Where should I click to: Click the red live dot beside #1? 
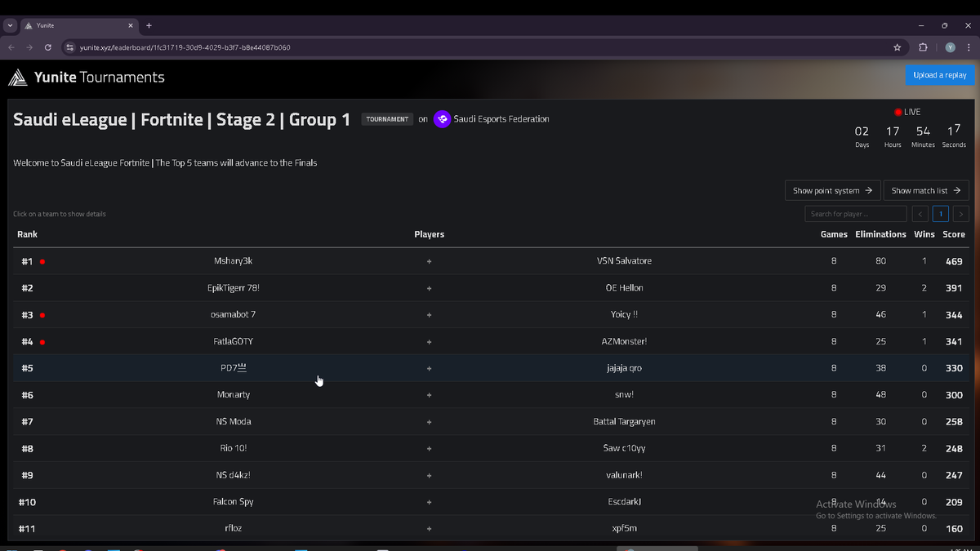[x=42, y=262]
